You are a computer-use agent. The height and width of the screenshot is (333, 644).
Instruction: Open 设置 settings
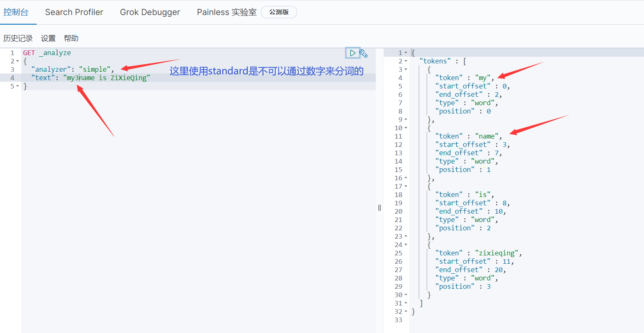point(48,38)
